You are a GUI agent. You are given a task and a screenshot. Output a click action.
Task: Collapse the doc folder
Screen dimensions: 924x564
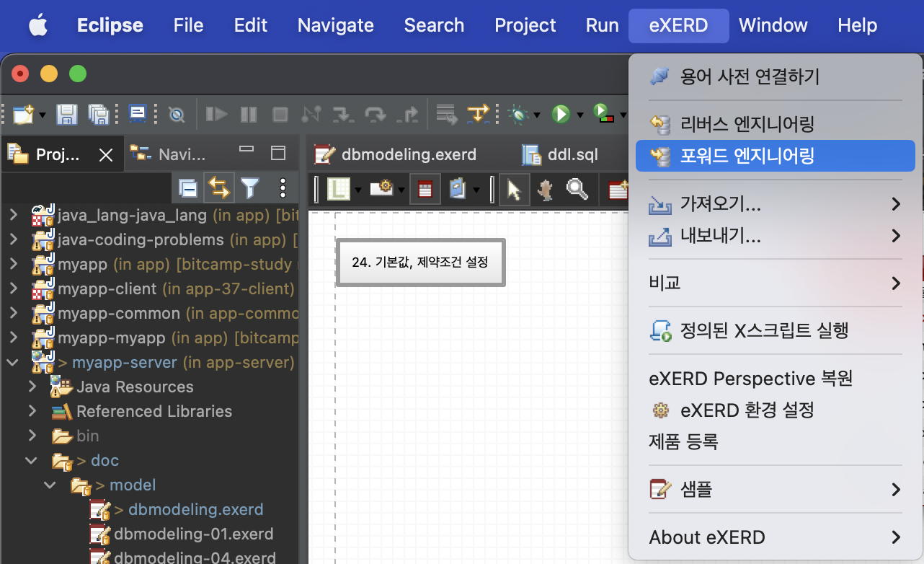pos(32,460)
